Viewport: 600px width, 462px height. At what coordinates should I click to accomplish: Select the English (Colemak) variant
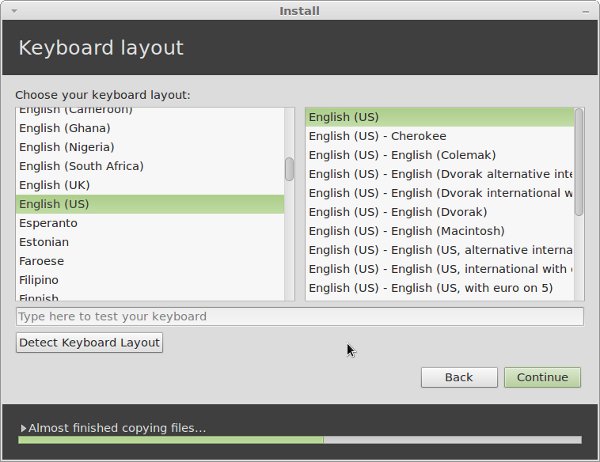(x=402, y=155)
